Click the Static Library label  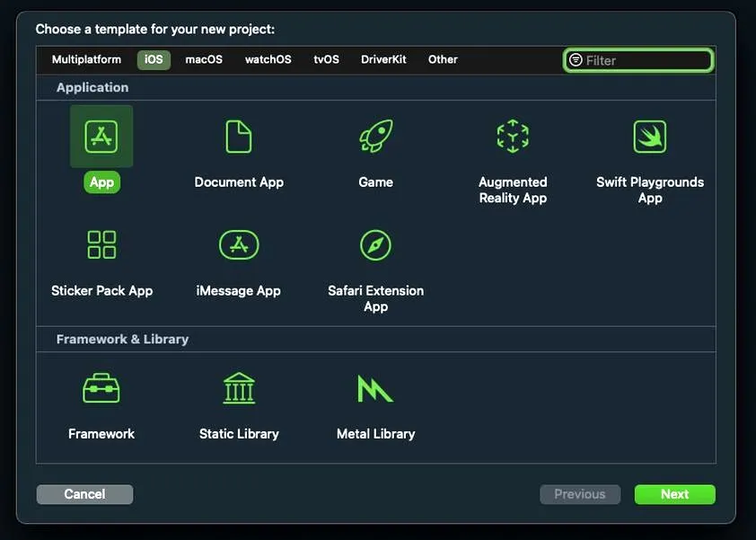(239, 434)
